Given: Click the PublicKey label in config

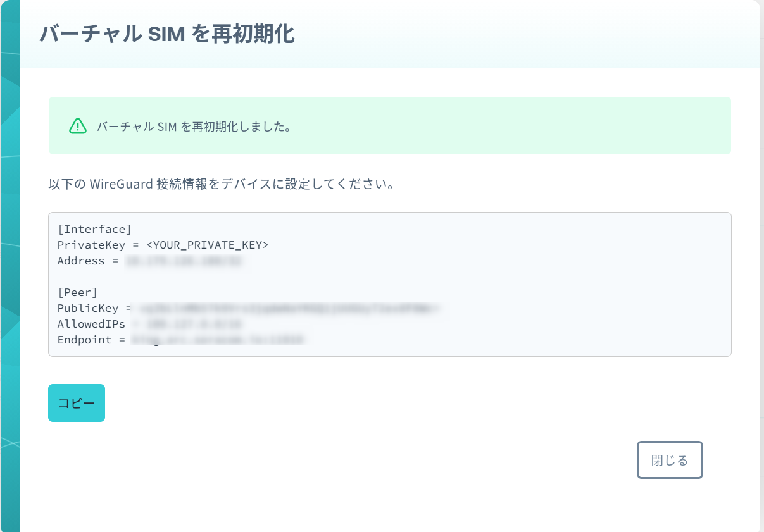Looking at the screenshot, I should tap(88, 308).
